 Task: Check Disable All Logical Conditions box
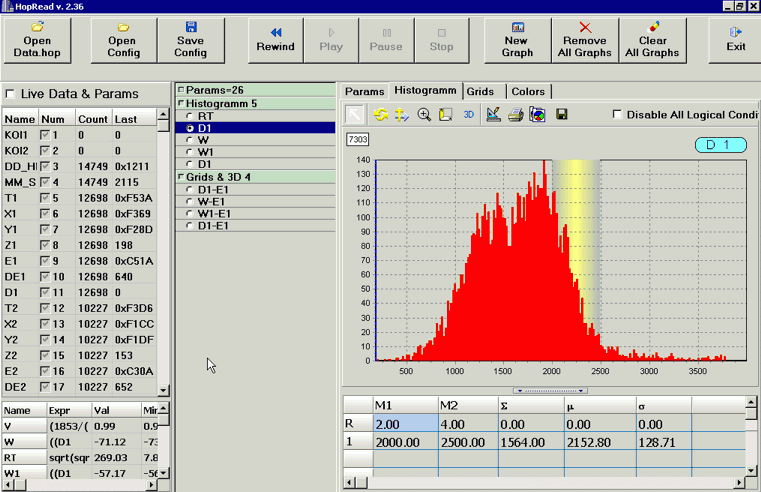pos(617,114)
